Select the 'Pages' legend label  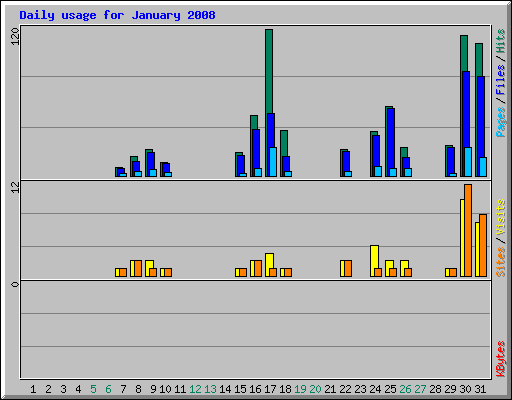500,122
